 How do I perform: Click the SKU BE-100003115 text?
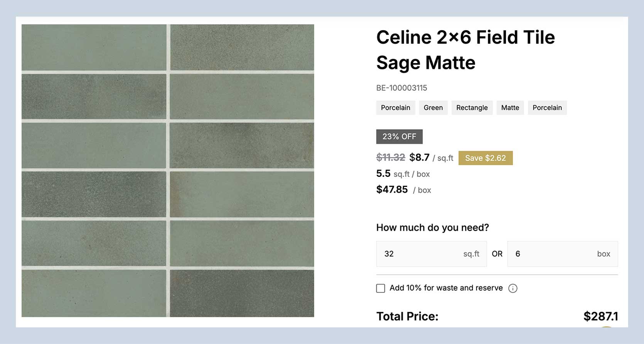[x=401, y=88]
